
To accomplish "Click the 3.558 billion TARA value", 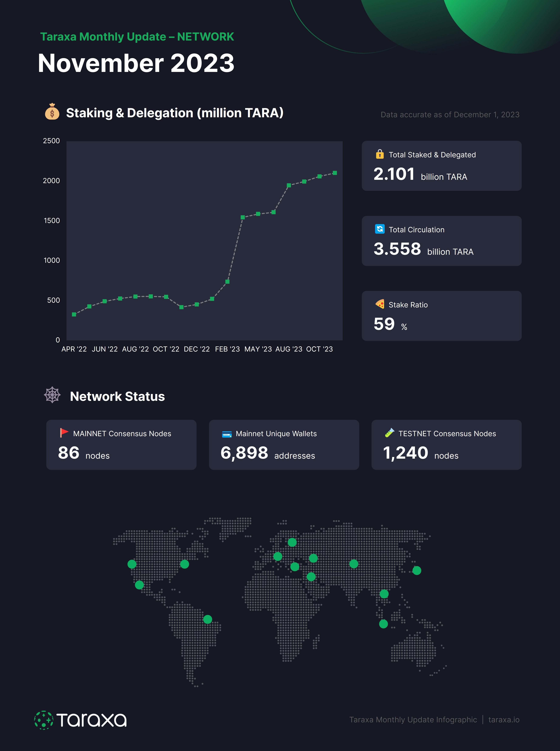I will point(423,249).
